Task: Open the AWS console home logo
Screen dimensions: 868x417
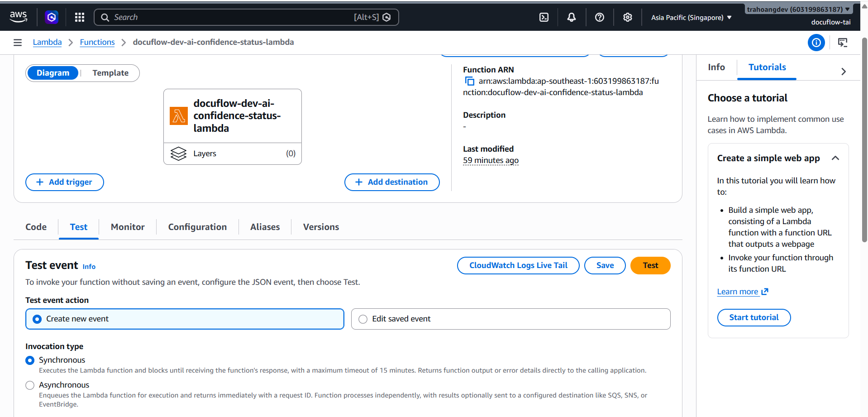Action: 18,17
